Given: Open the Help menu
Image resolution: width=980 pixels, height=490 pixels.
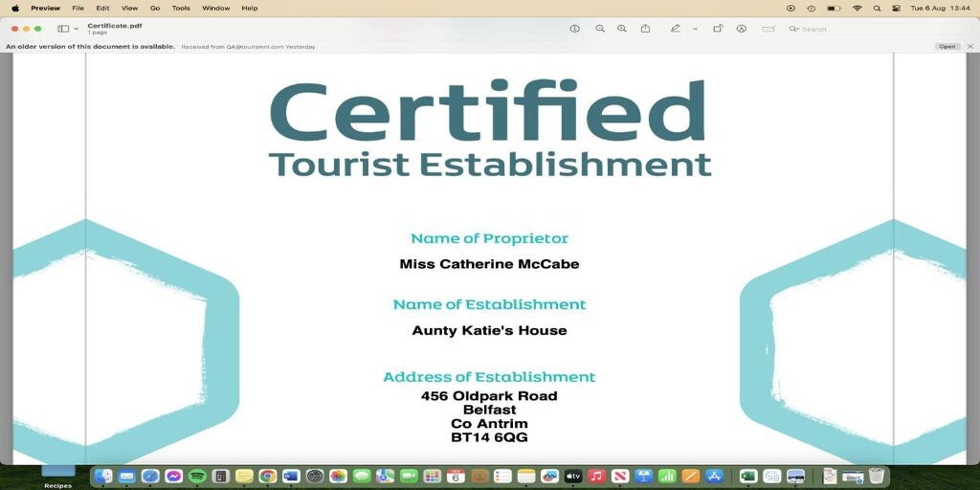Looking at the screenshot, I should point(250,8).
